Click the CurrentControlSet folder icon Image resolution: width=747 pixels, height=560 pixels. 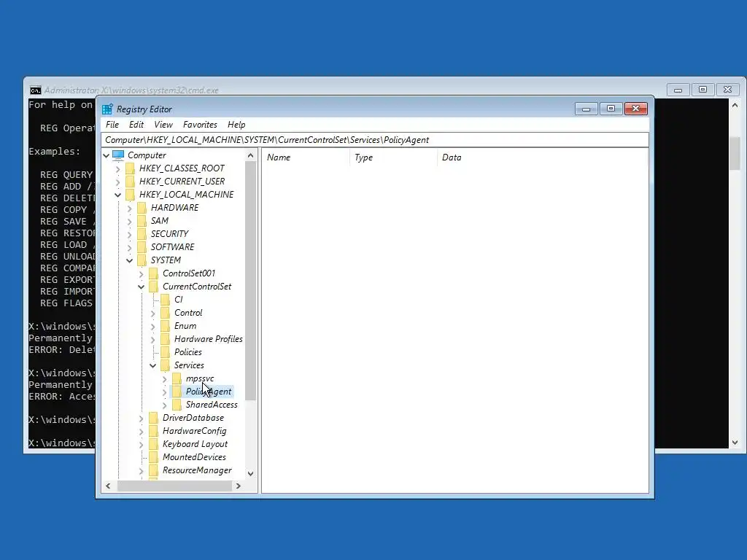(153, 287)
